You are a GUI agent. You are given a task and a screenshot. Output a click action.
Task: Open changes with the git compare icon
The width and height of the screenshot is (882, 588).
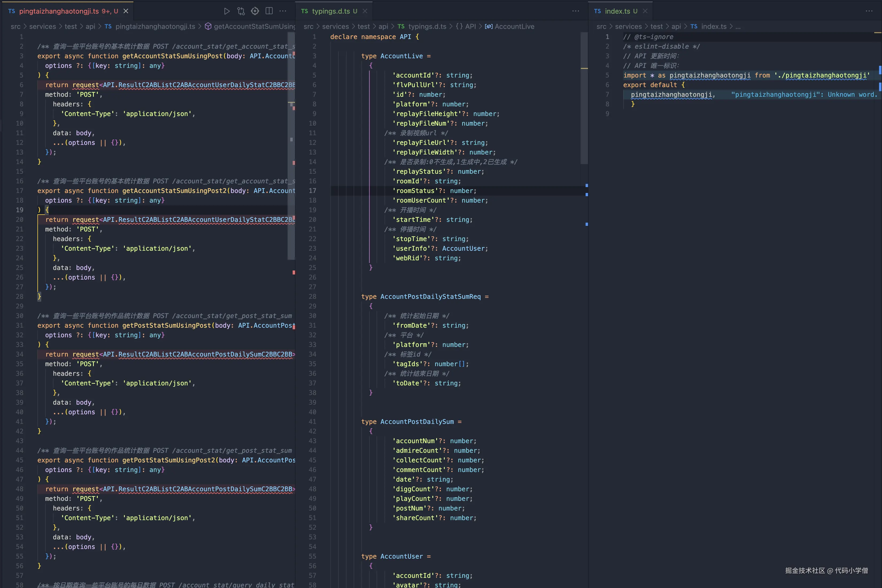coord(241,11)
